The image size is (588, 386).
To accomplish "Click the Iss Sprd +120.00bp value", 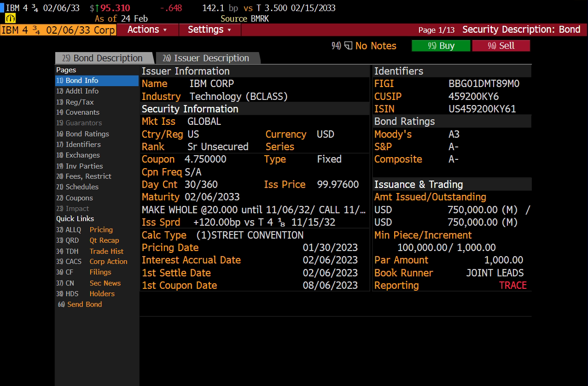I will point(264,222).
